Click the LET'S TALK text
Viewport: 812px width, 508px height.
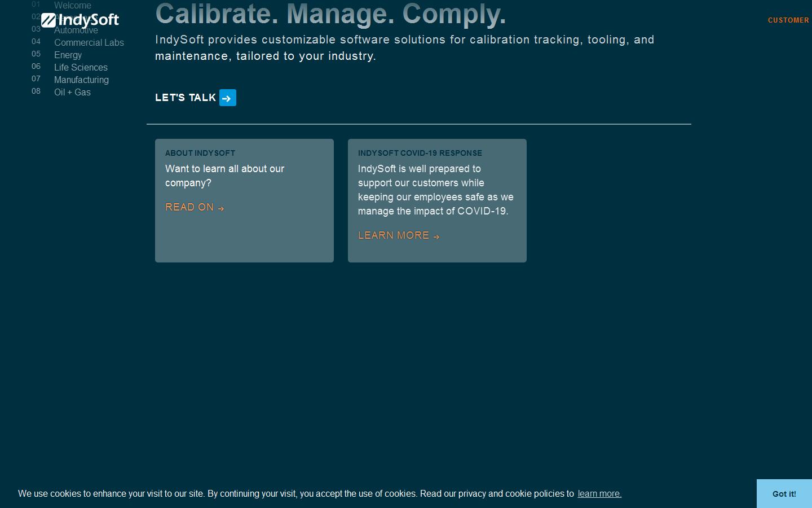tap(186, 98)
